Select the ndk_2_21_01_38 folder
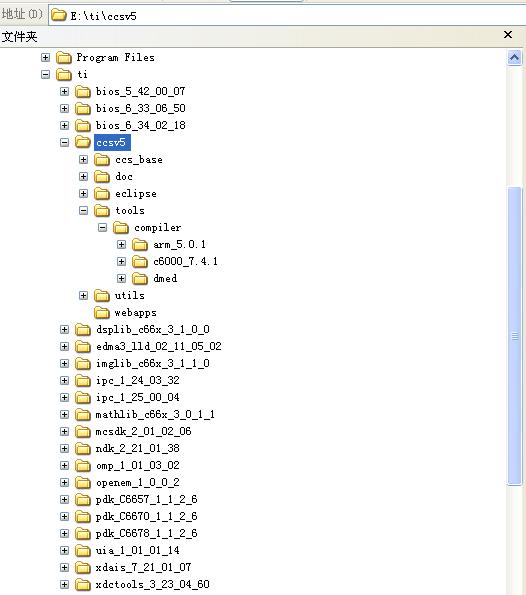The height and width of the screenshot is (595, 526). [x=137, y=449]
